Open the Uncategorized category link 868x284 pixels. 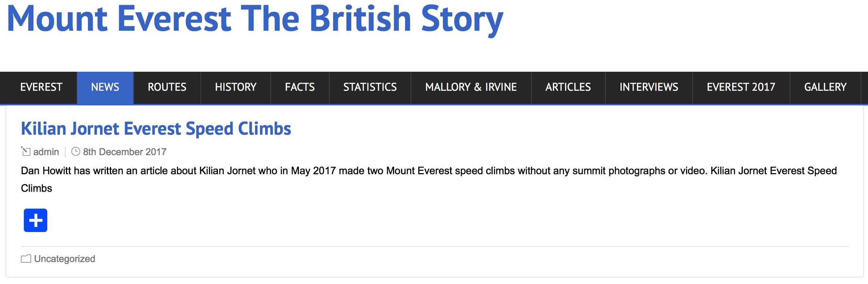pyautogui.click(x=65, y=259)
